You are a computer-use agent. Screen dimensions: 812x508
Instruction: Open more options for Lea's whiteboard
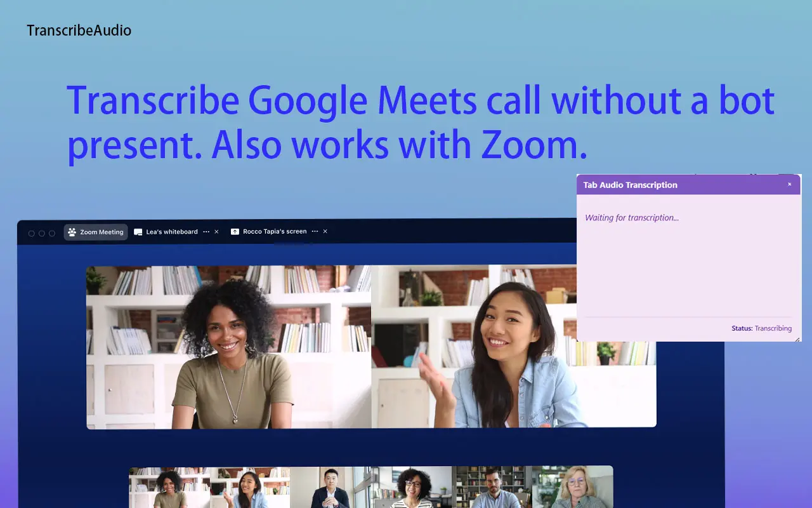(x=206, y=232)
